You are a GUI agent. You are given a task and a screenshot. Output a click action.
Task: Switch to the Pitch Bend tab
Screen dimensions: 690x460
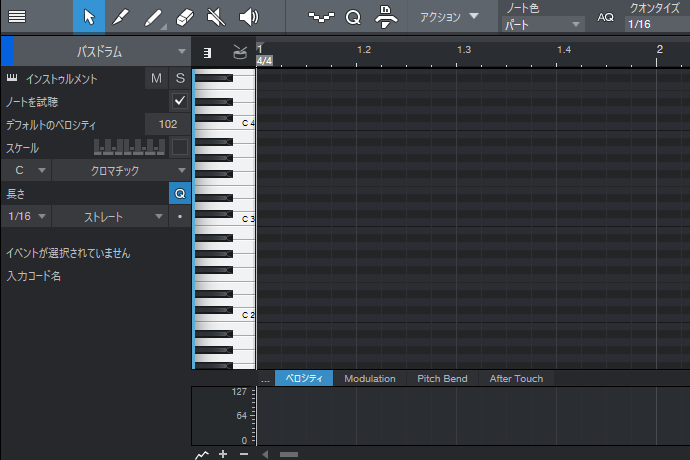coord(443,379)
